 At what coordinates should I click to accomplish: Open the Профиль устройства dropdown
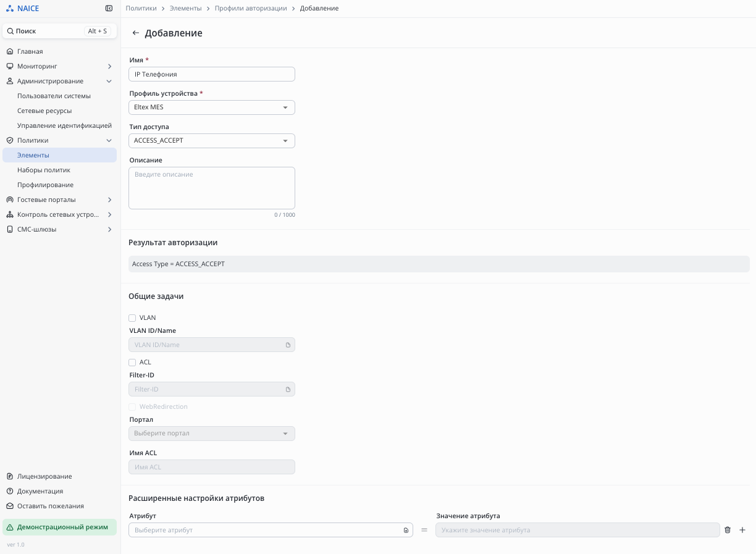pos(211,107)
